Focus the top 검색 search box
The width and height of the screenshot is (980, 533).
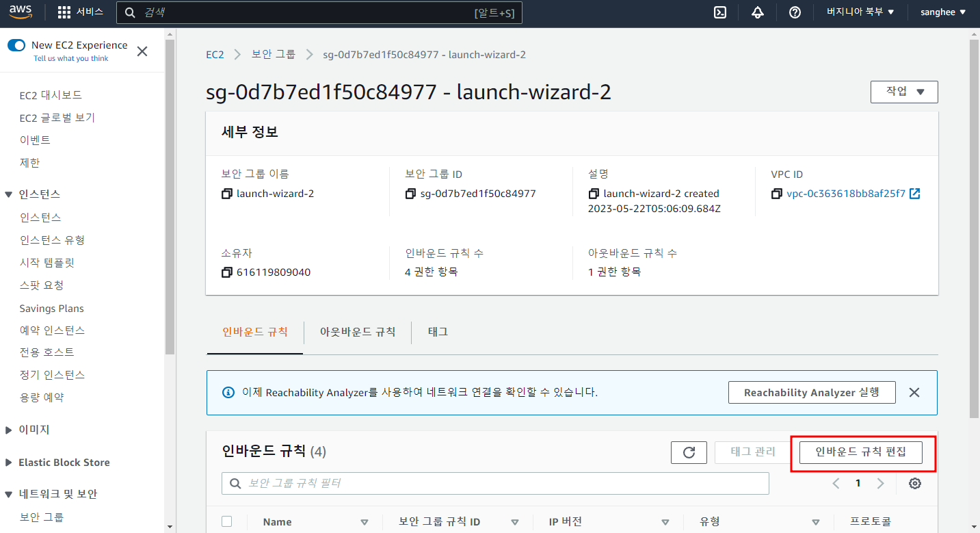point(319,12)
